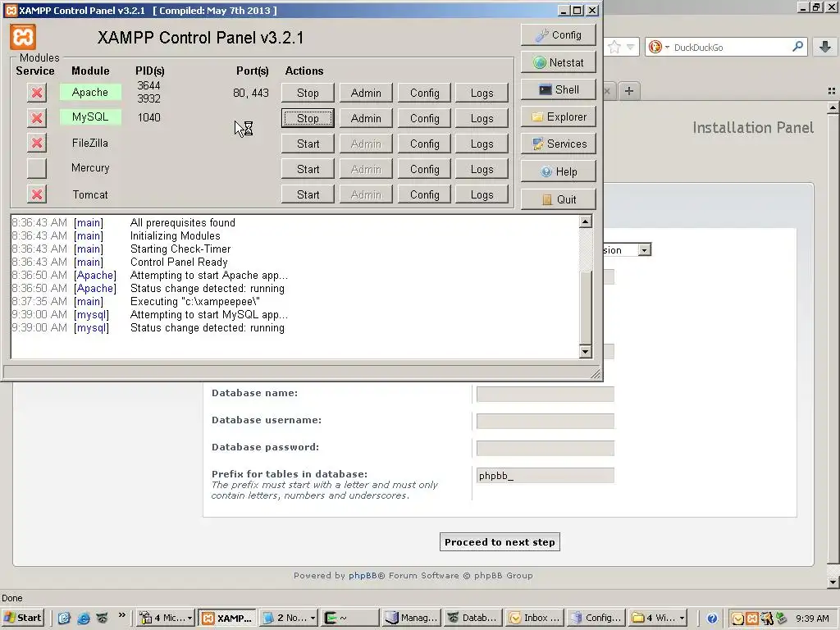Click log line 'Attempting to start MySQL app...'
This screenshot has height=630, width=840.
point(209,314)
